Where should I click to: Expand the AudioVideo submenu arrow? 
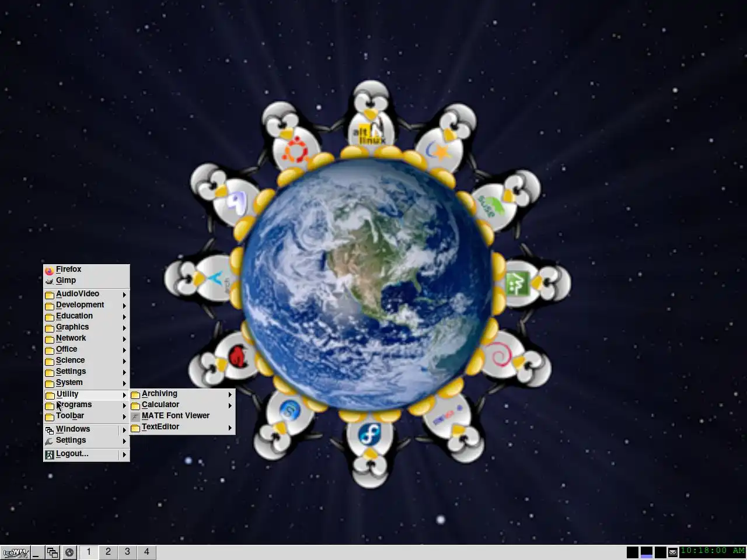(124, 295)
